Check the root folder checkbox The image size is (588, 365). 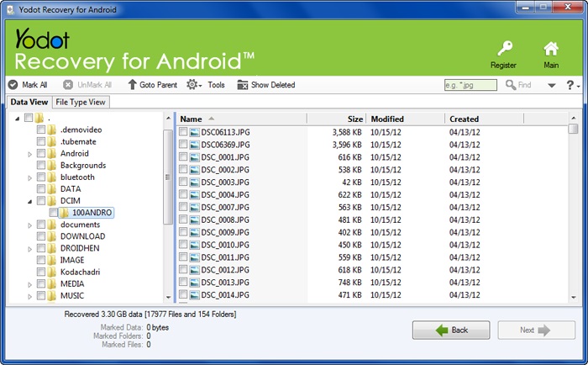29,118
